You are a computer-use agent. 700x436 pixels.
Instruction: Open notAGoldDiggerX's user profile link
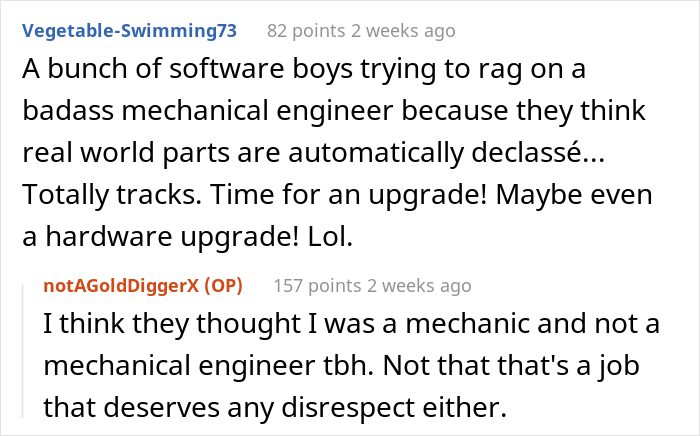[x=121, y=286]
